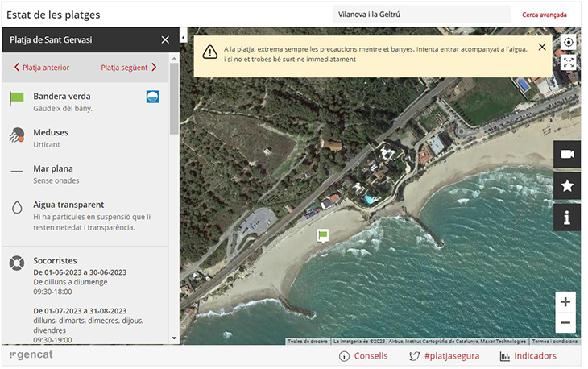Zoom in the map with plus

click(565, 302)
